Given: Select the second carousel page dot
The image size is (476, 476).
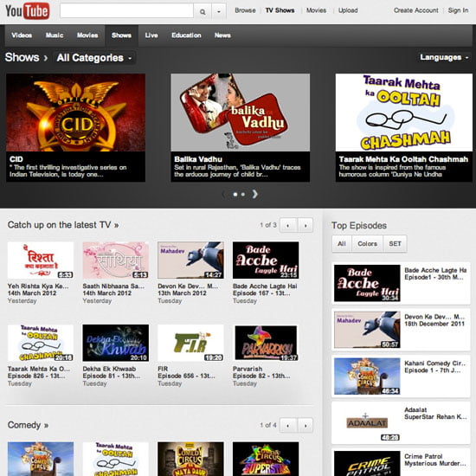Looking at the screenshot, I should tap(243, 194).
